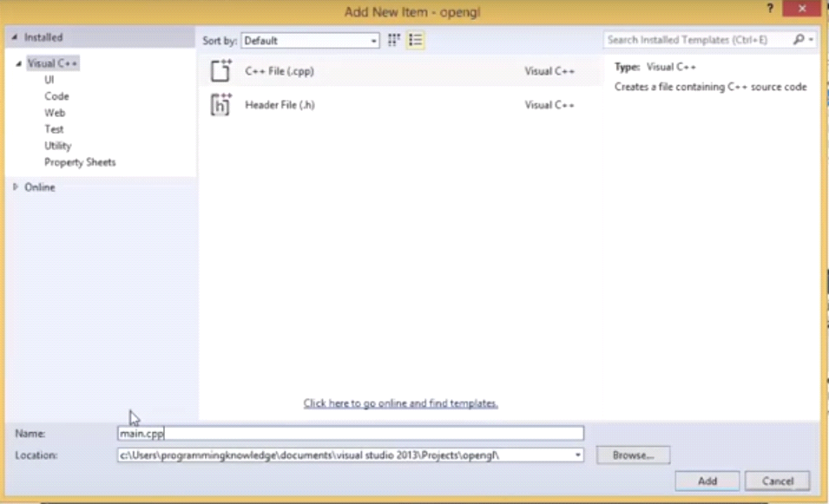The image size is (829, 504).
Task: Select the Test category
Action: pyautogui.click(x=54, y=129)
